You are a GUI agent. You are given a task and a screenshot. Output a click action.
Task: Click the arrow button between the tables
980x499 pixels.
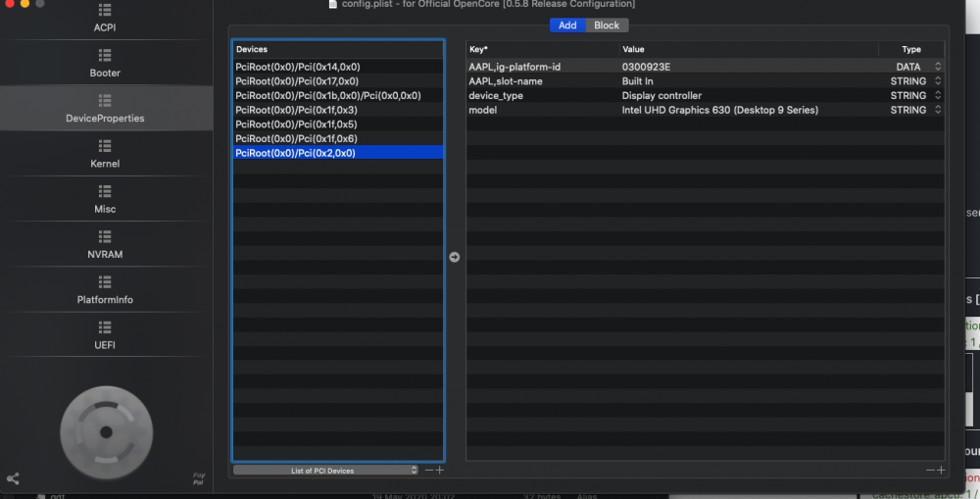point(455,257)
